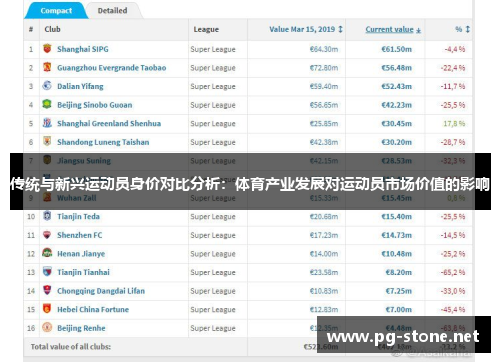Click the Shanghai Greenland Shenhua crest icon
This screenshot has width=500, height=362.
[x=47, y=123]
